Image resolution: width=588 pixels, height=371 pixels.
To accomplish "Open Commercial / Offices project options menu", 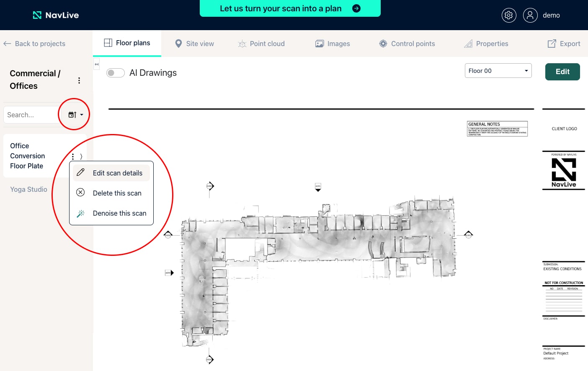I will (79, 80).
